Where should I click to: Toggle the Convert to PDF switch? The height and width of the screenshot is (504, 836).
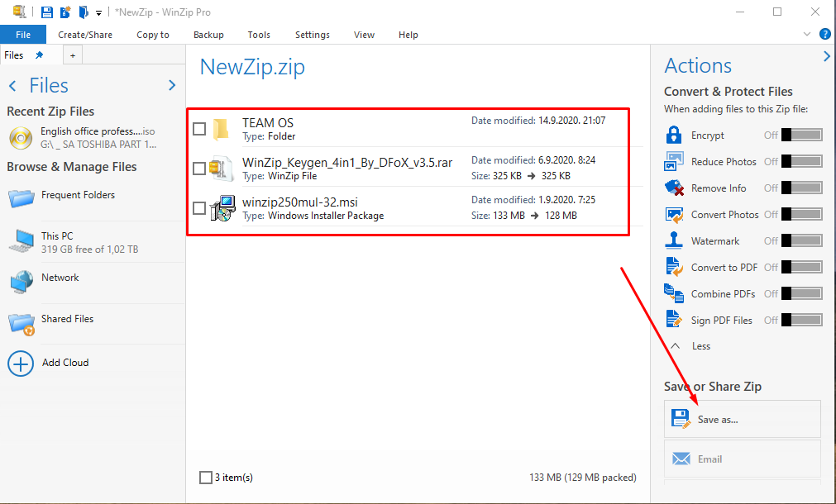(802, 267)
